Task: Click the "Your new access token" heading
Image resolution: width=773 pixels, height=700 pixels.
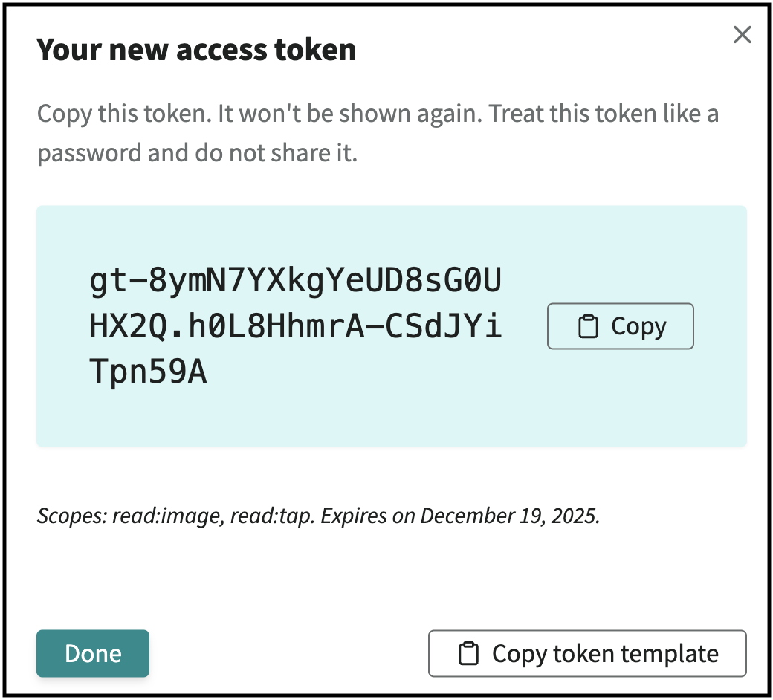Action: [196, 50]
